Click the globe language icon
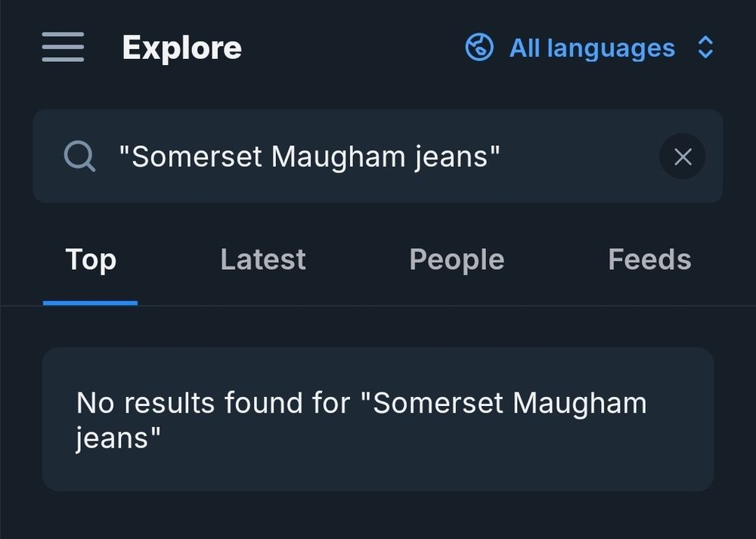 pos(479,47)
